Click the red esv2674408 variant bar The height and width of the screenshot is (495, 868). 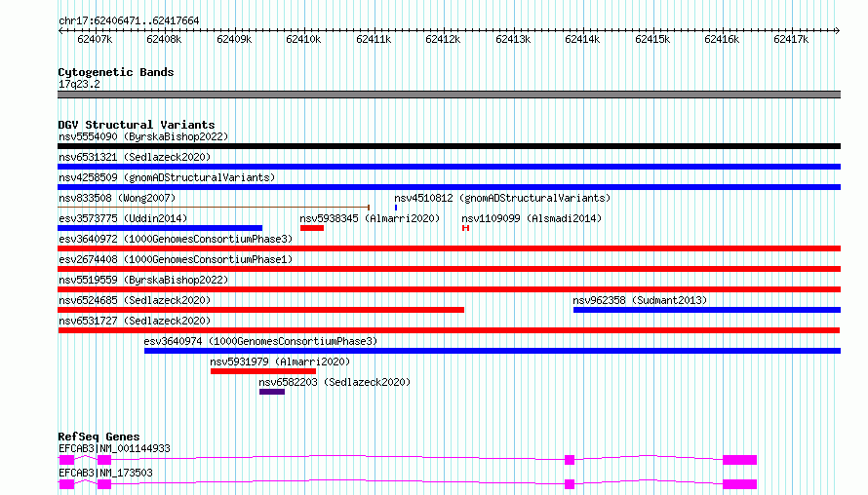tap(449, 269)
